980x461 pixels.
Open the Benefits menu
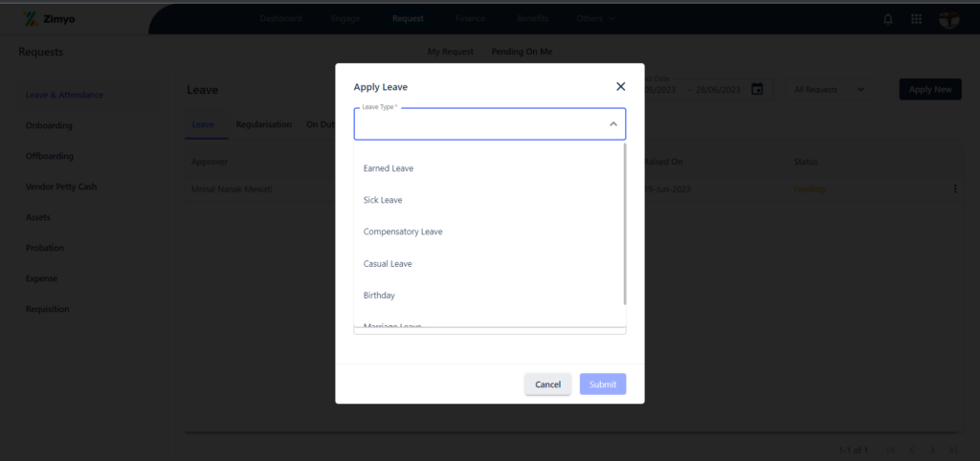(x=532, y=19)
